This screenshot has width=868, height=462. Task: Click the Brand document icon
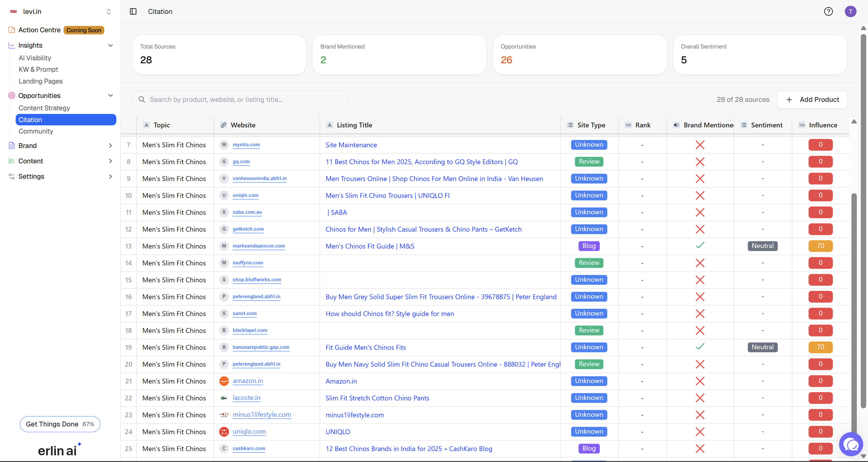point(12,146)
